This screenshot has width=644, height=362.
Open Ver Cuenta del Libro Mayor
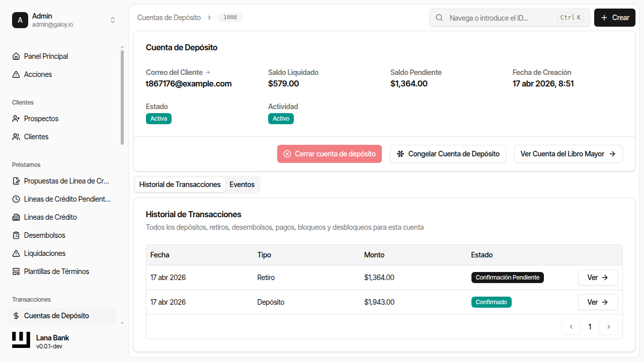[568, 154]
